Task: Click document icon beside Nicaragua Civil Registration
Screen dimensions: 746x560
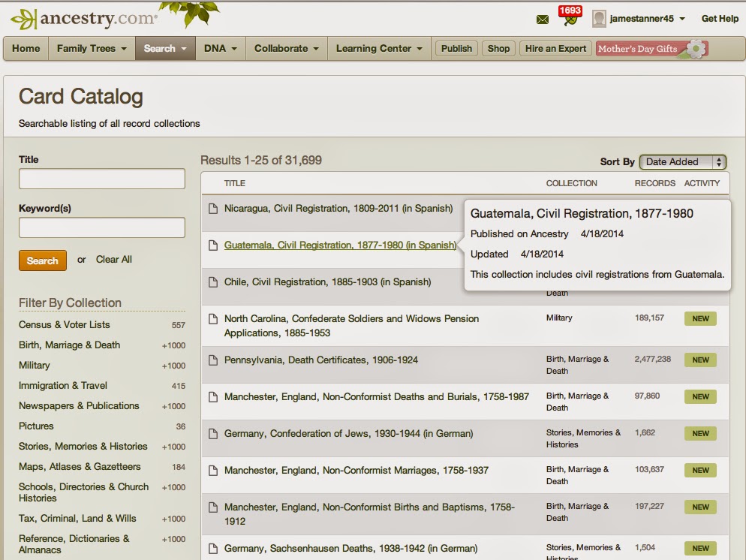Action: pyautogui.click(x=213, y=209)
